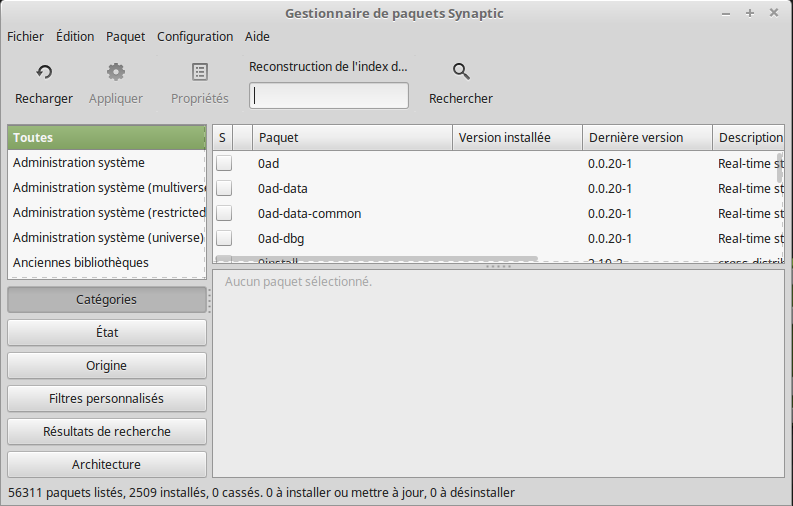This screenshot has height=506, width=793.
Task: Toggle status checkbox for 0ad-dbg
Action: [224, 238]
